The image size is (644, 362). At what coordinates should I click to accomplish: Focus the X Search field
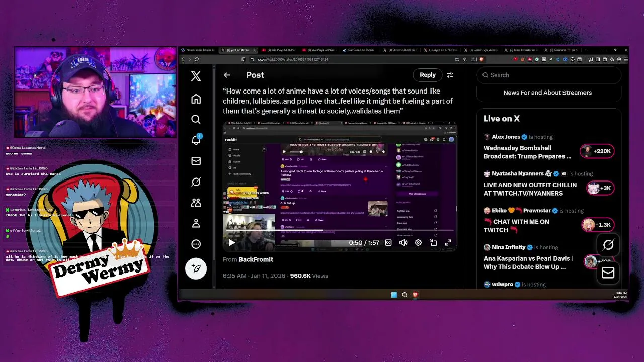point(548,75)
